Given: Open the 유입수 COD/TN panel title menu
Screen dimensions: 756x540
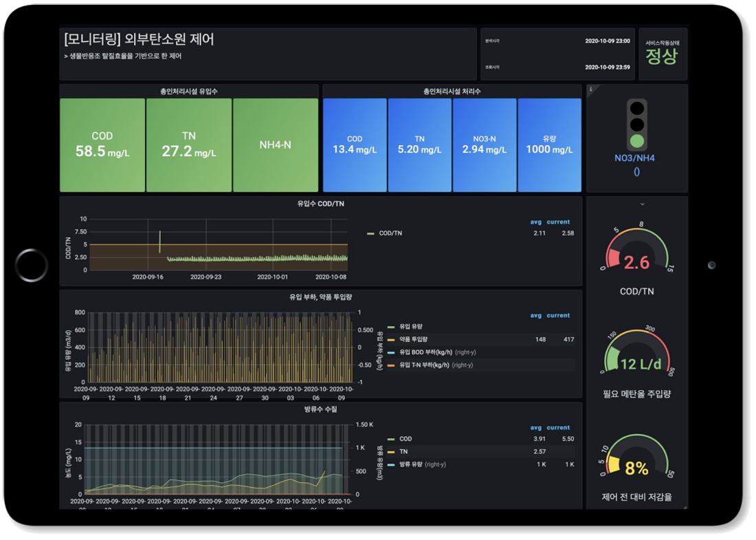Looking at the screenshot, I should point(320,204).
